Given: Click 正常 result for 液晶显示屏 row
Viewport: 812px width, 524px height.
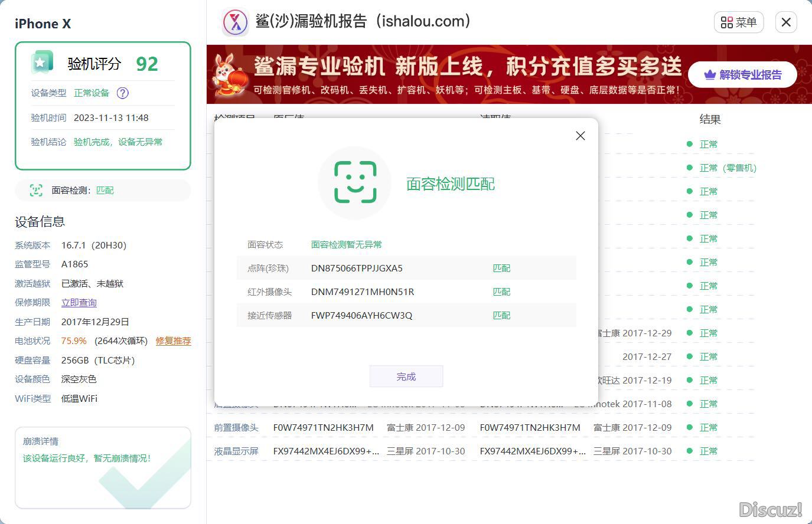Looking at the screenshot, I should click(x=709, y=451).
